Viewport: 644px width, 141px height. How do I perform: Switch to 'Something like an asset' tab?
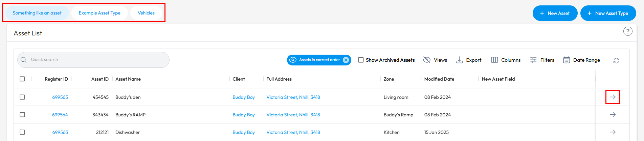pyautogui.click(x=37, y=13)
